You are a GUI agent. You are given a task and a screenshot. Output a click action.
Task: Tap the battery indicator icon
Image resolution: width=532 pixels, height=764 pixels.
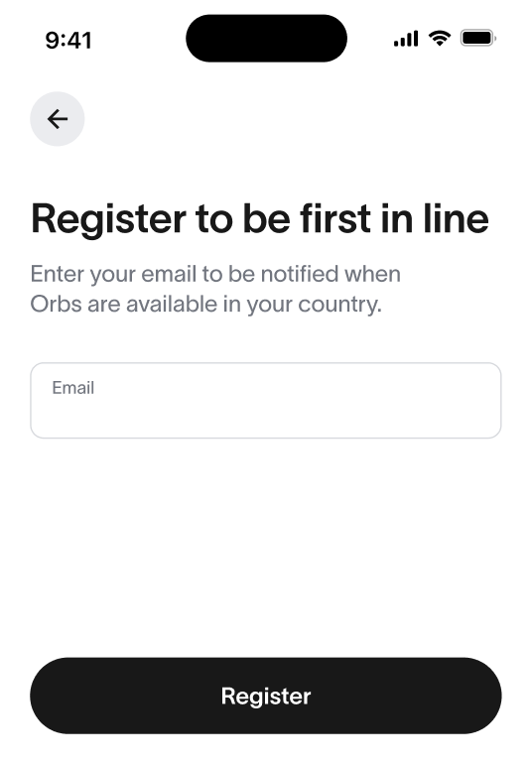(478, 38)
